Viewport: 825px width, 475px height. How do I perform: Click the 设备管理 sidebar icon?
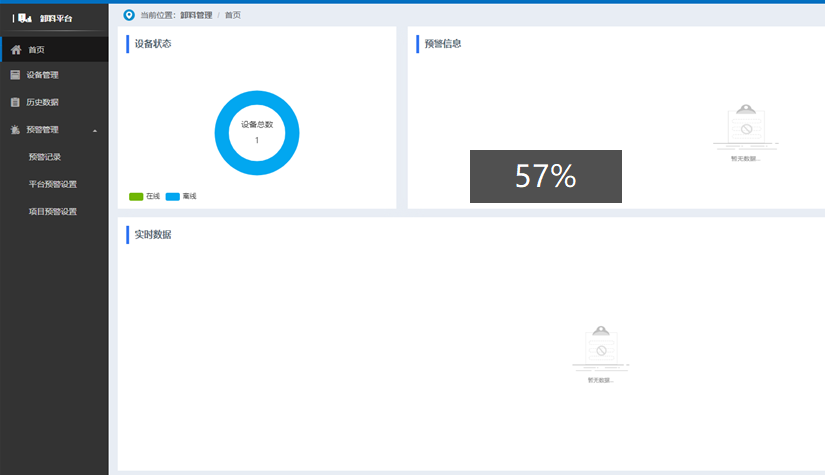pyautogui.click(x=15, y=75)
